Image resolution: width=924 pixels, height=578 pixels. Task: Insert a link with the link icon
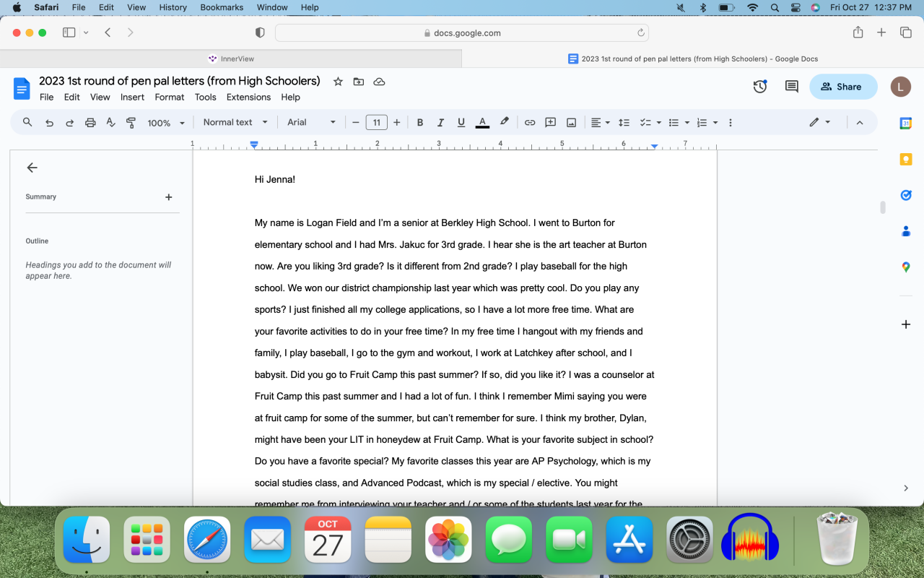click(x=530, y=123)
